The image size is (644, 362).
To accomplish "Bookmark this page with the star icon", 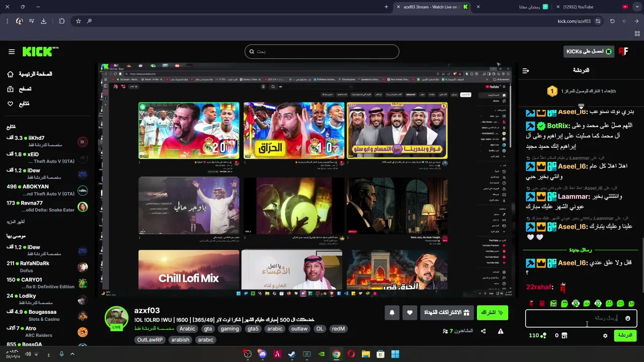I will 78,21.
